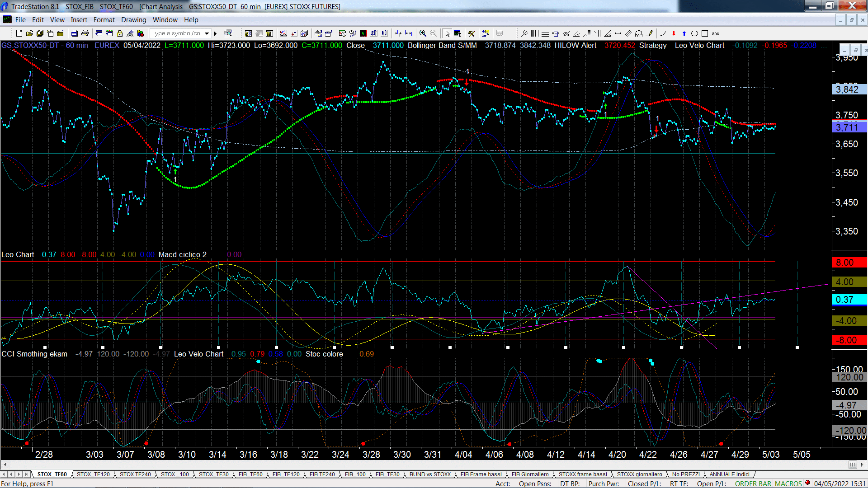Click the Leo Chart indicator title
Viewport: 868px width, 488px height.
[x=18, y=254]
